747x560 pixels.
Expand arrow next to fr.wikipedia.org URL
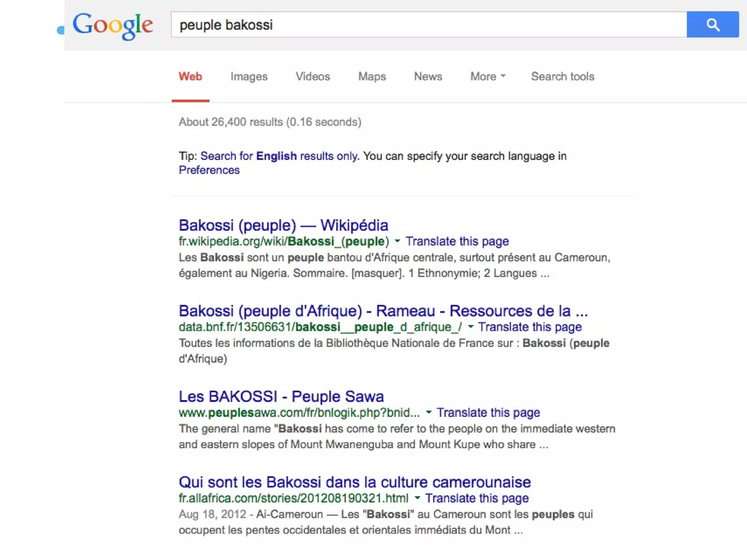[397, 241]
